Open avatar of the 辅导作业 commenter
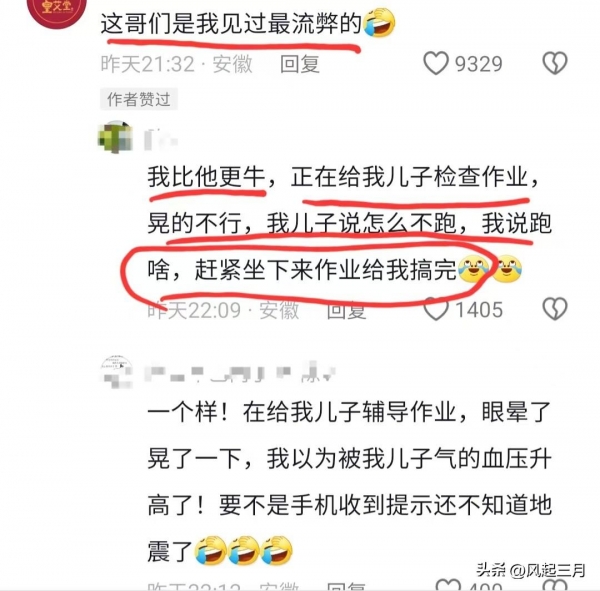Viewport: 600px width, 591px height. pos(116,372)
